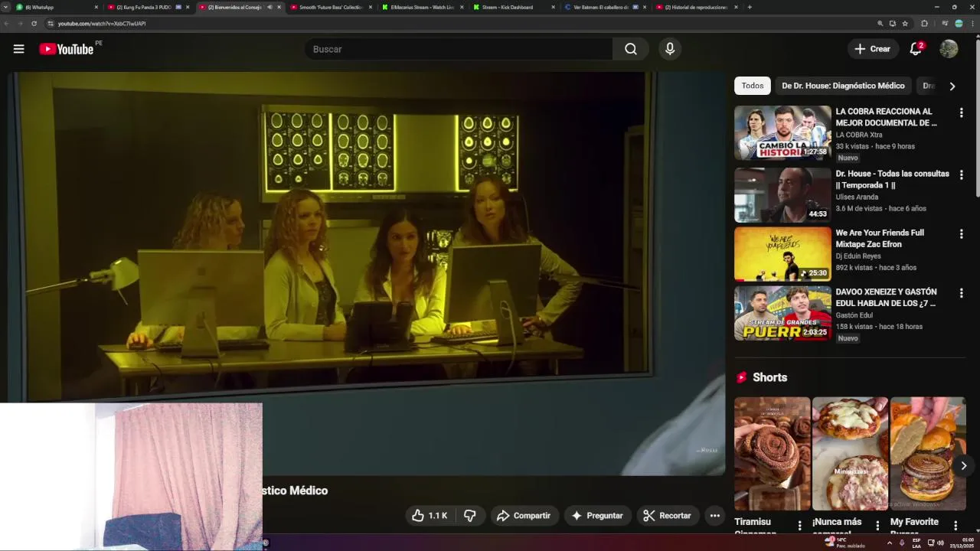Open the taskbar volume speaker icon
Screen dimensions: 980x551
point(940,543)
